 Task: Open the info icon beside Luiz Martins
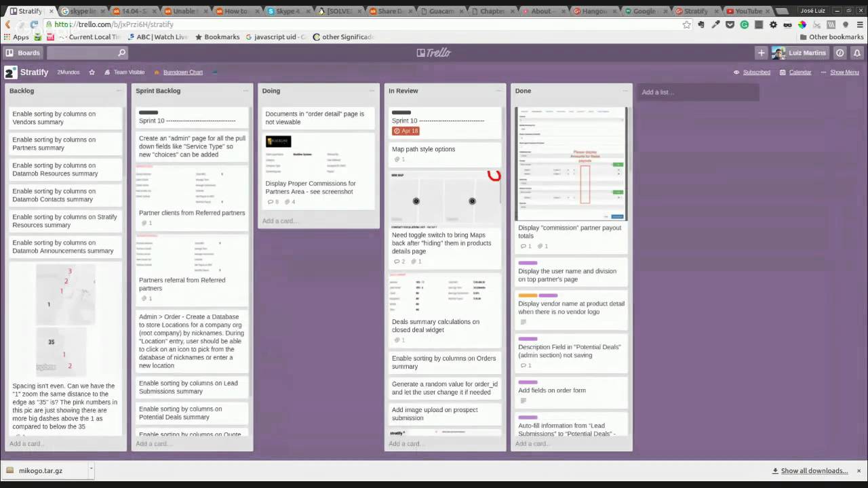(x=840, y=53)
